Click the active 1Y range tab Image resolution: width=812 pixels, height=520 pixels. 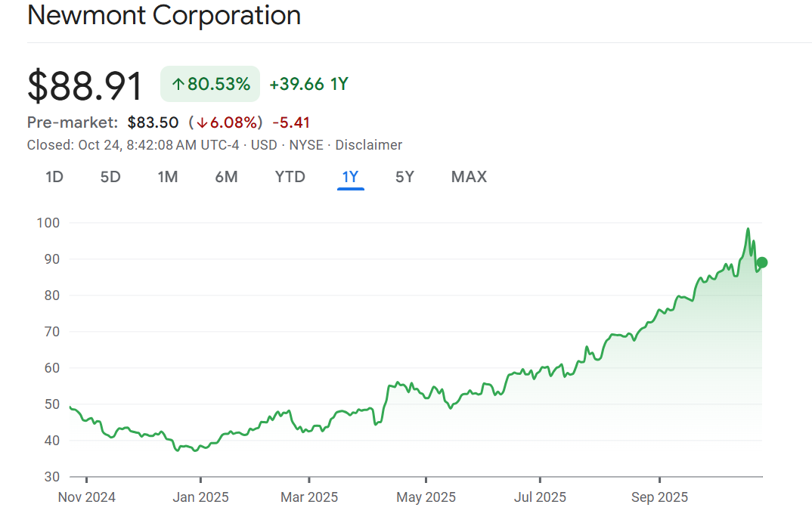[x=350, y=177]
